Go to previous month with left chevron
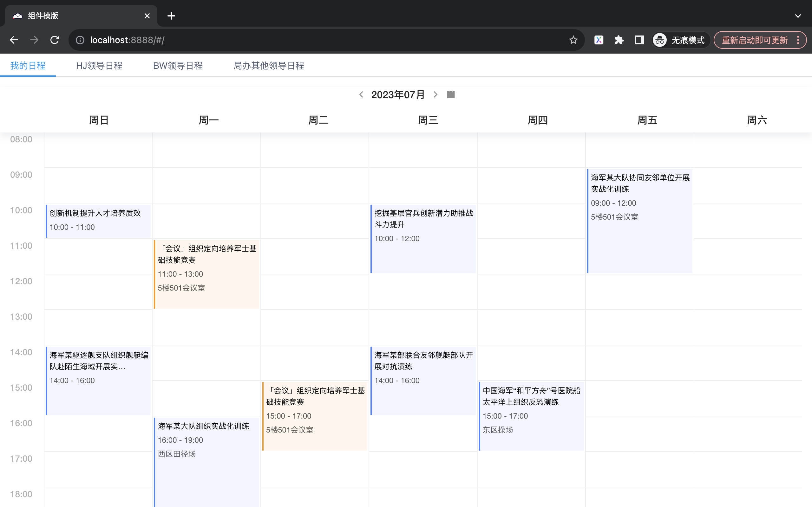 coord(361,95)
